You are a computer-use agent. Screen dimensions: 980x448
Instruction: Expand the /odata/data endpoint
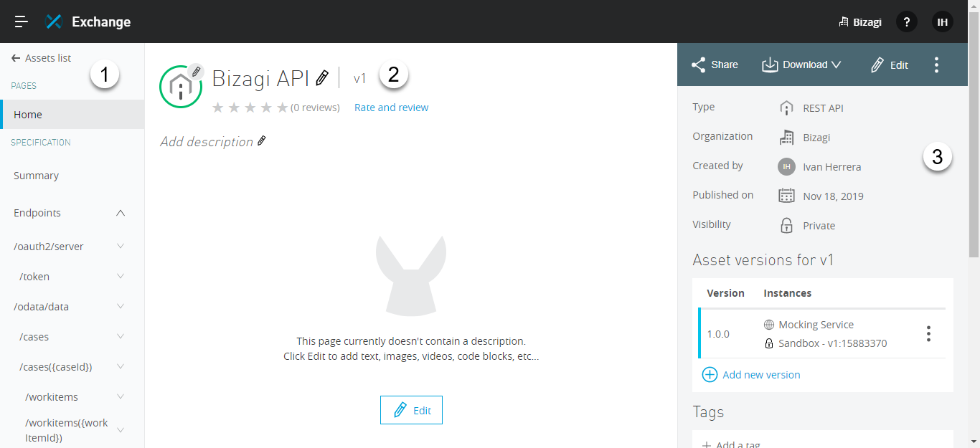coord(121,306)
